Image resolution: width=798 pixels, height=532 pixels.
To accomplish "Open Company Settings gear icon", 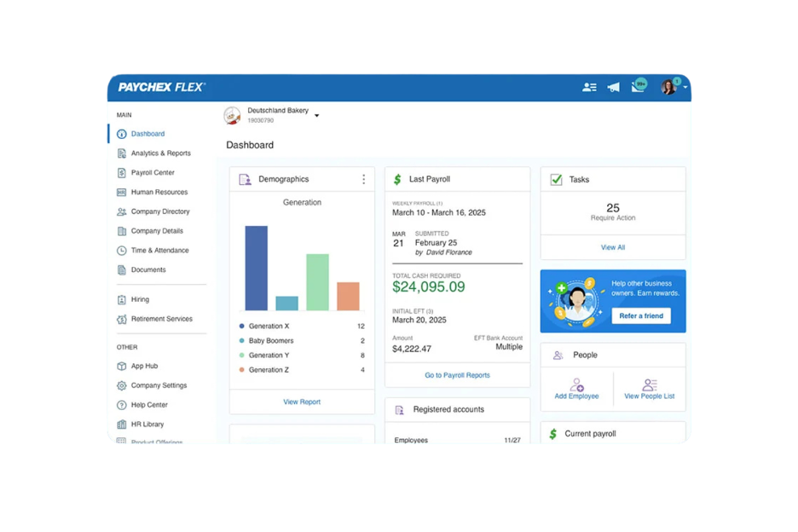I will [x=122, y=385].
